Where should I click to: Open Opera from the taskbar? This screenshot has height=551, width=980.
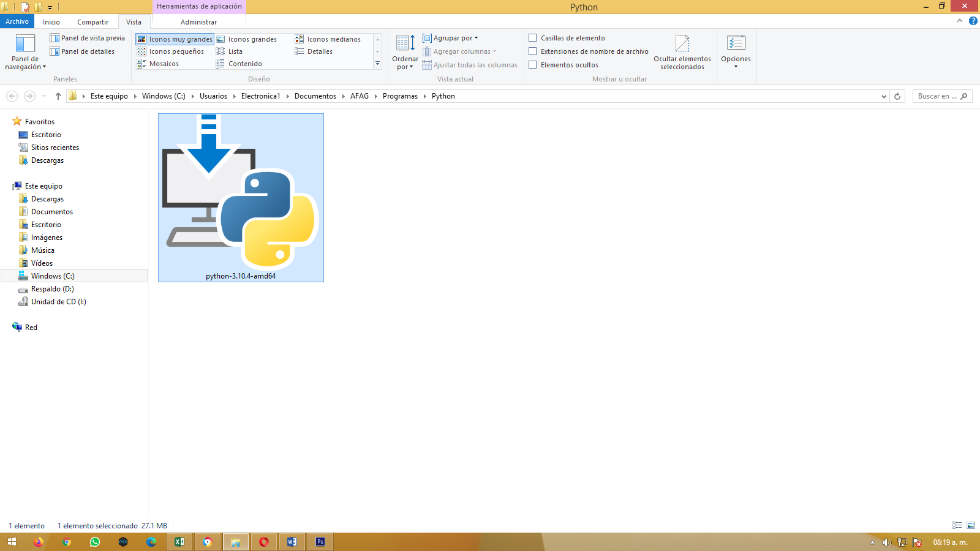[x=264, y=542]
